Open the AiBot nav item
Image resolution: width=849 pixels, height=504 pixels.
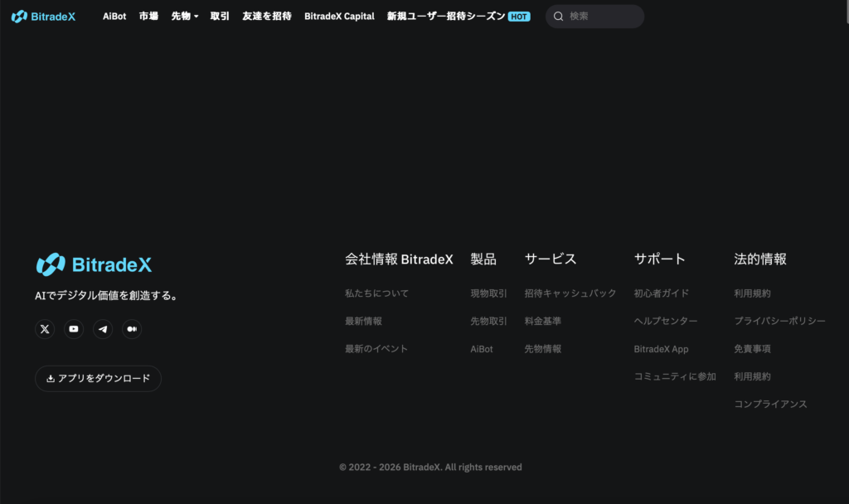tap(114, 17)
